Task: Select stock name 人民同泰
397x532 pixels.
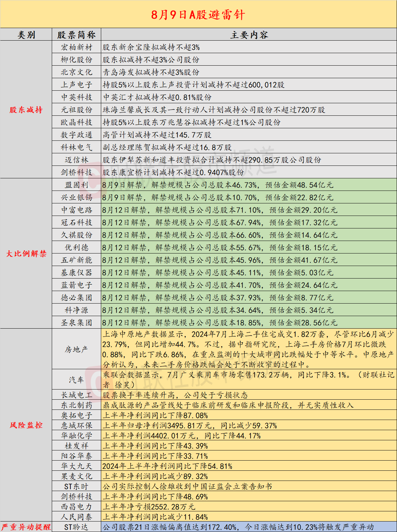Action: (x=76, y=517)
